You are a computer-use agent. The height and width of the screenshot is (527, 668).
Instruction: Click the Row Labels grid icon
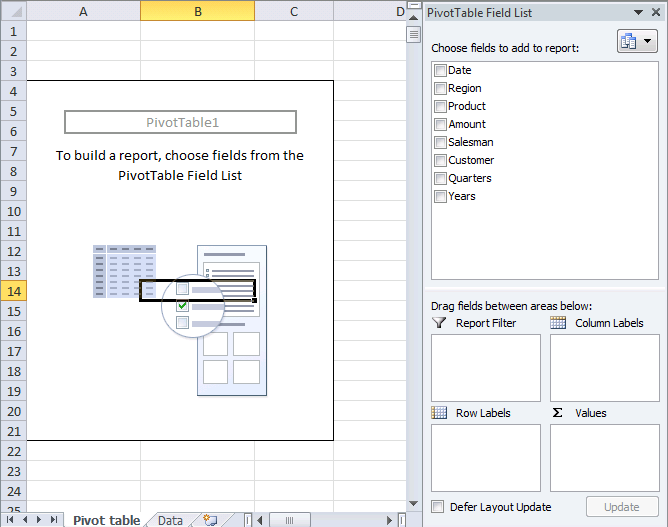click(439, 412)
